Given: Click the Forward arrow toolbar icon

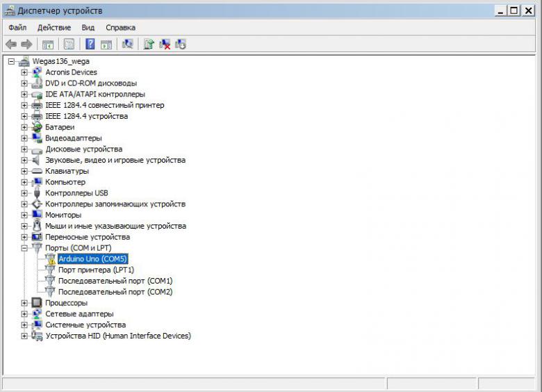Looking at the screenshot, I should (26, 44).
